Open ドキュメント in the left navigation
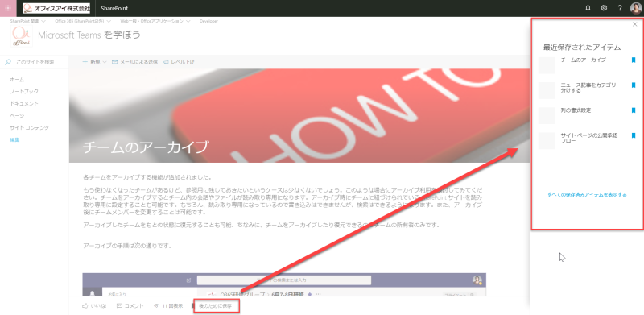The image size is (644, 315). pos(24,103)
